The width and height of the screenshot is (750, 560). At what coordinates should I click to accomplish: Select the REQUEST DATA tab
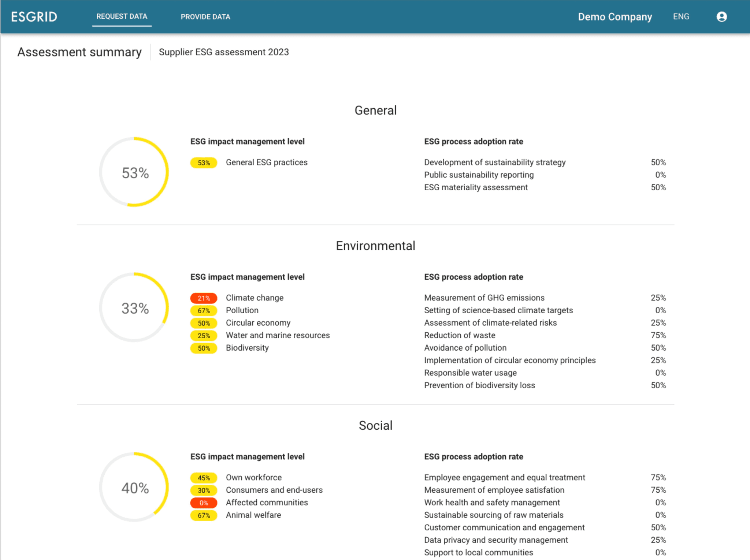click(x=122, y=16)
